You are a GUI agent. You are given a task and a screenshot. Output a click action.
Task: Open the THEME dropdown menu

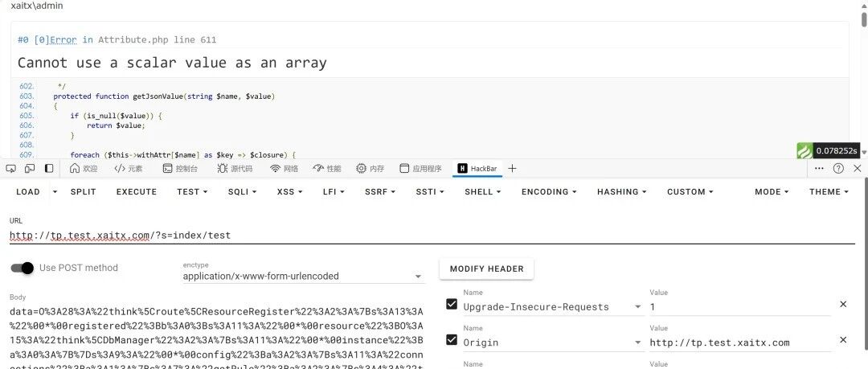(x=829, y=191)
